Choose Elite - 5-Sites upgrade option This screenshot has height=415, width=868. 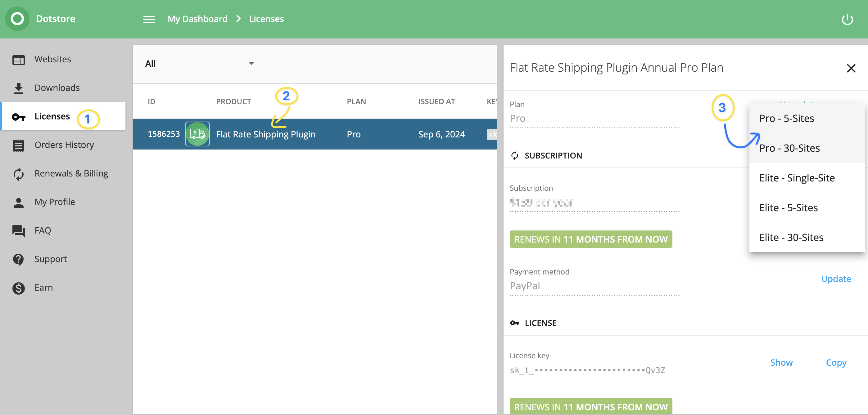click(x=807, y=208)
